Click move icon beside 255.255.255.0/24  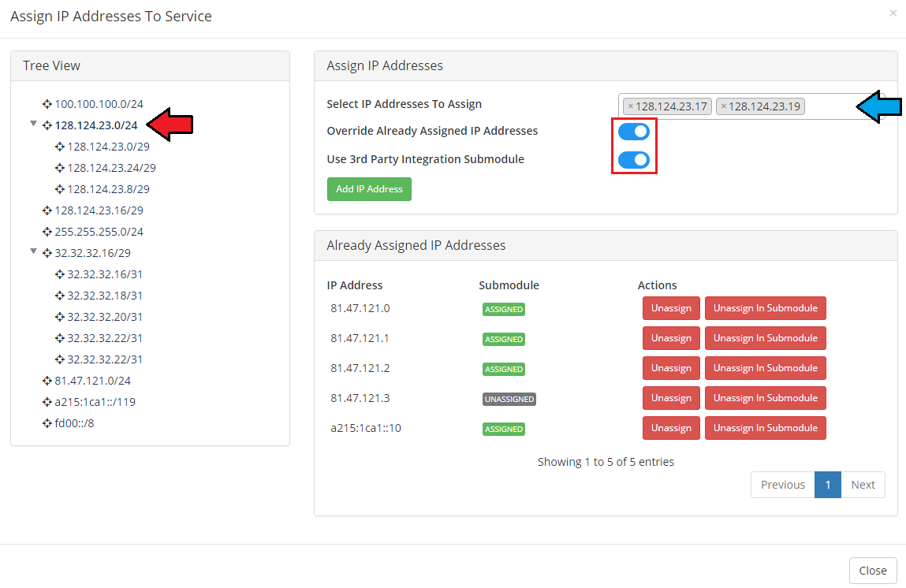(47, 233)
